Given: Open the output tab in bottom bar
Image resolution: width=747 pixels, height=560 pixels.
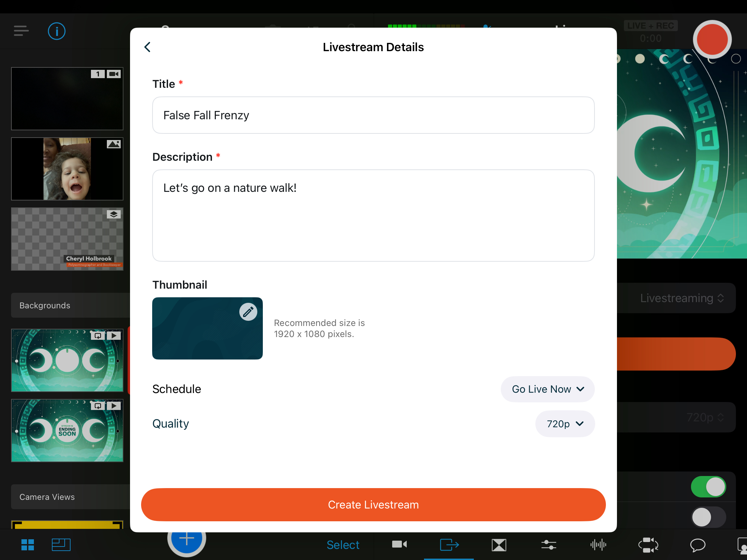Looking at the screenshot, I should click(449, 545).
